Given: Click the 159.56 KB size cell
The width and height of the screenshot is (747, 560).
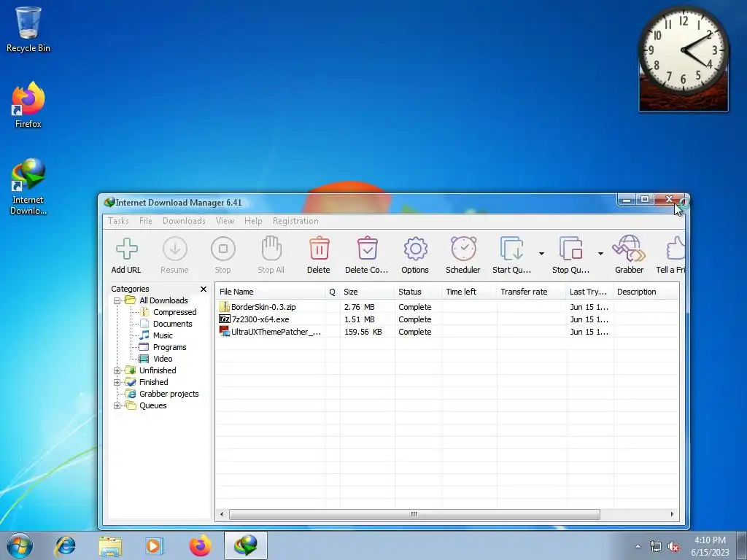Looking at the screenshot, I should coord(363,332).
